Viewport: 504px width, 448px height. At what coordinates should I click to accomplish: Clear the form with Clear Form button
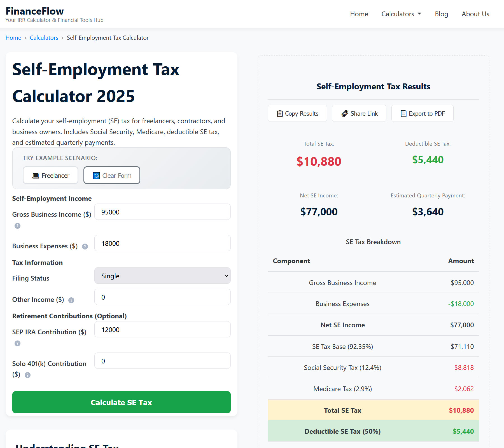click(112, 175)
